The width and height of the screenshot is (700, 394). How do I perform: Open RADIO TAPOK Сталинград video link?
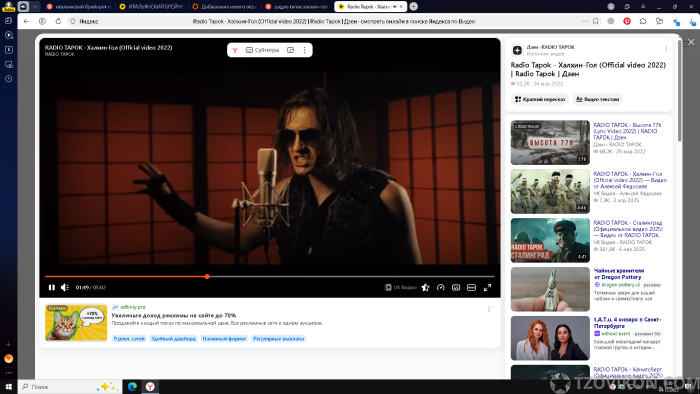tap(628, 228)
